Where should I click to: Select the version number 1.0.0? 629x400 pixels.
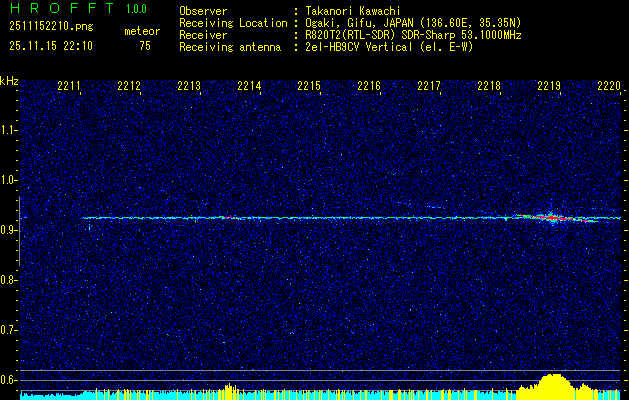pos(136,8)
